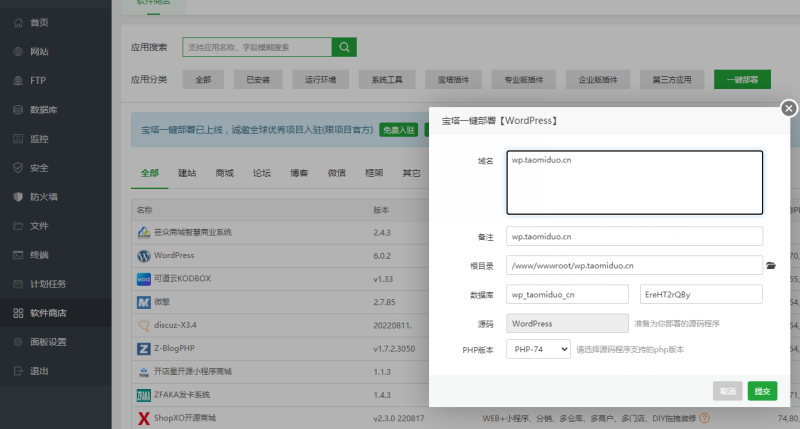Screen dimensions: 800x429
Task: Click the WordPress name in app list
Action: (174, 256)
